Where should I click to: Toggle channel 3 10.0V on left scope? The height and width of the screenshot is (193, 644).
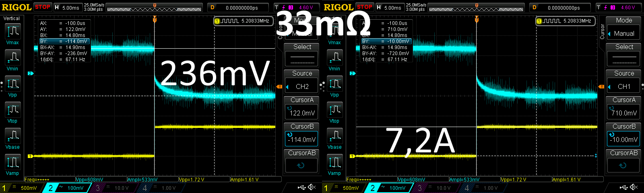click(x=114, y=188)
